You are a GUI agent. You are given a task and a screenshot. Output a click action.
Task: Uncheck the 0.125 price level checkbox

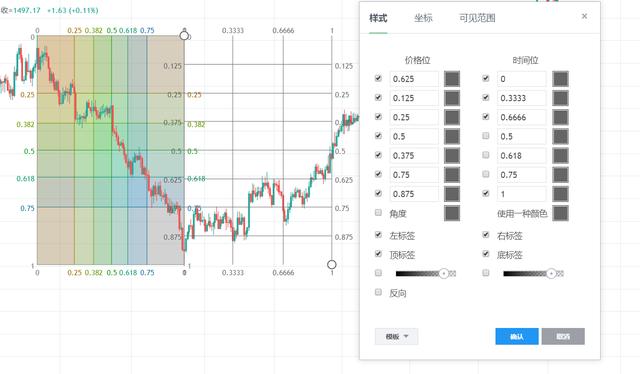pos(378,97)
